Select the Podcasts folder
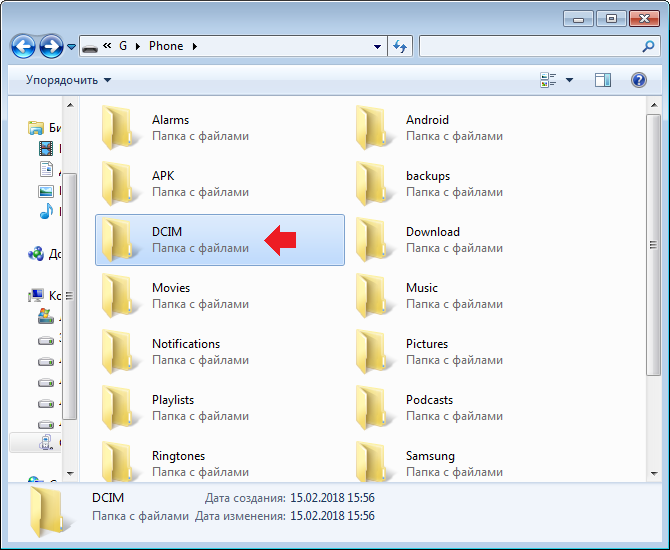This screenshot has height=550, width=670. pos(473,408)
